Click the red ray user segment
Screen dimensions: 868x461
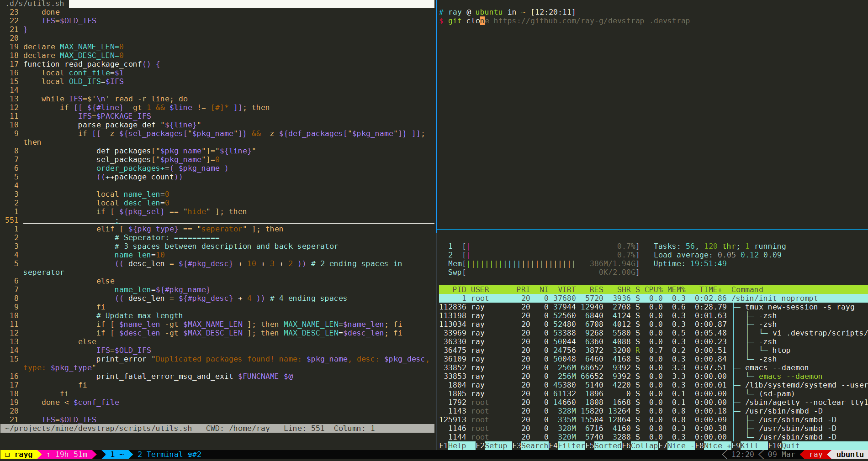coord(816,455)
